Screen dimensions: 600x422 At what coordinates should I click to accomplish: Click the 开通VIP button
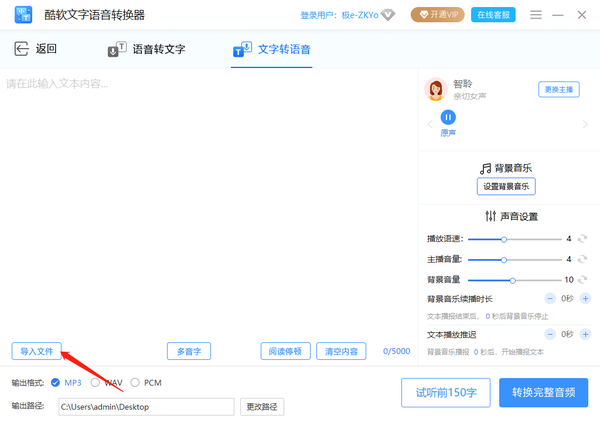(x=437, y=15)
